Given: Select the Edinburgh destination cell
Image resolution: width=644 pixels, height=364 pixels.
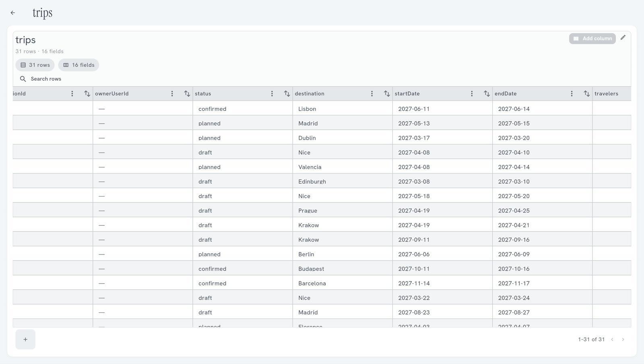Looking at the screenshot, I should coord(343,181).
